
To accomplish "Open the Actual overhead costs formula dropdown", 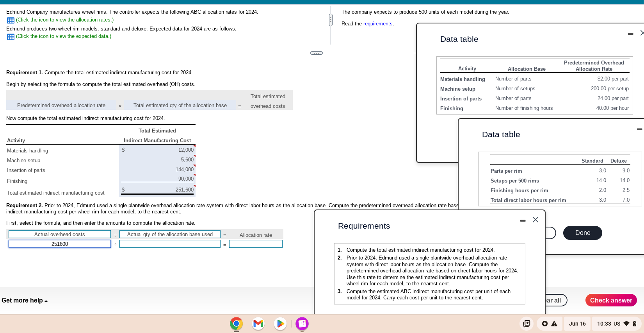I will click(60, 234).
